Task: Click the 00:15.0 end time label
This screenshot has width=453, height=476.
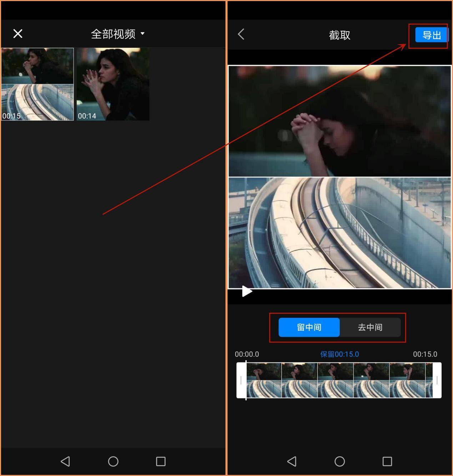Action: click(425, 354)
